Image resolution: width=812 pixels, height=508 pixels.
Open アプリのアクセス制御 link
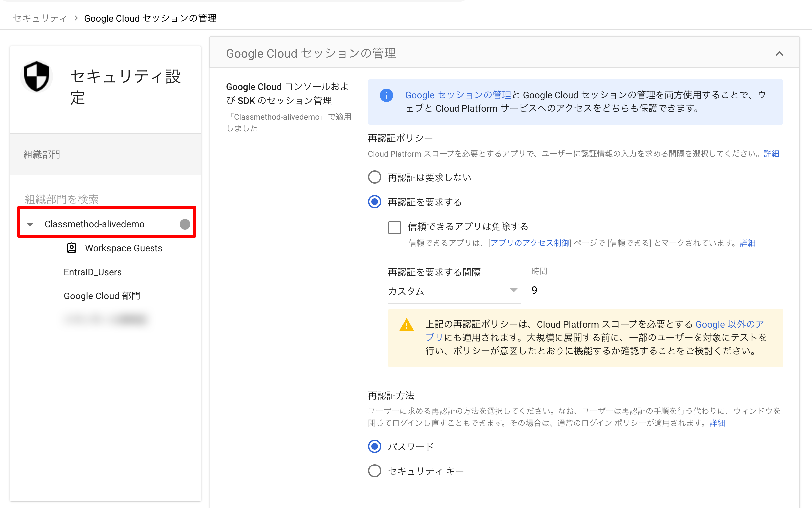coord(530,243)
